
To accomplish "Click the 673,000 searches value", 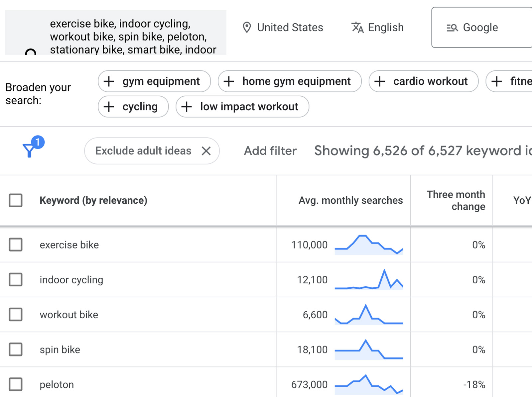I will (x=309, y=384).
